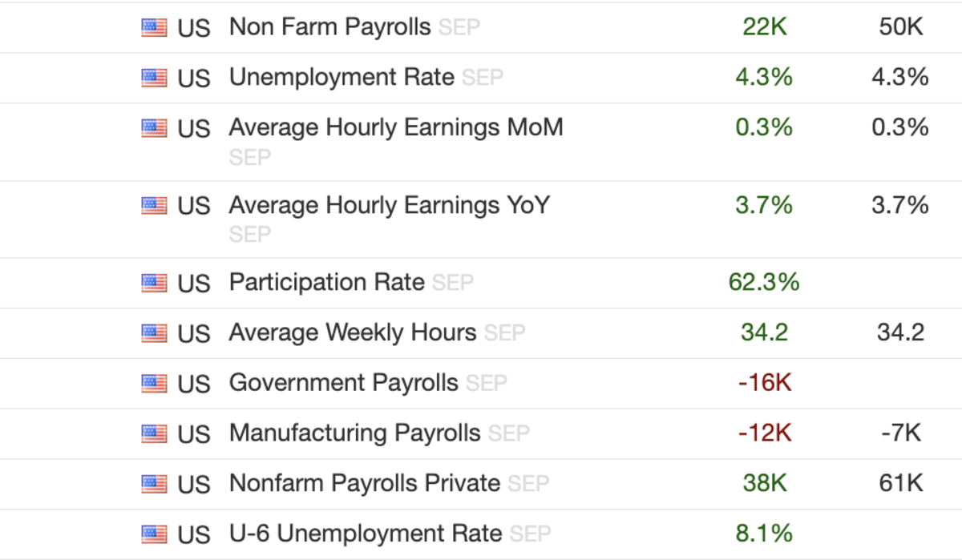The width and height of the screenshot is (962, 560).
Task: Click the flag beside Average Hourly Earnings YoY
Action: [x=154, y=206]
